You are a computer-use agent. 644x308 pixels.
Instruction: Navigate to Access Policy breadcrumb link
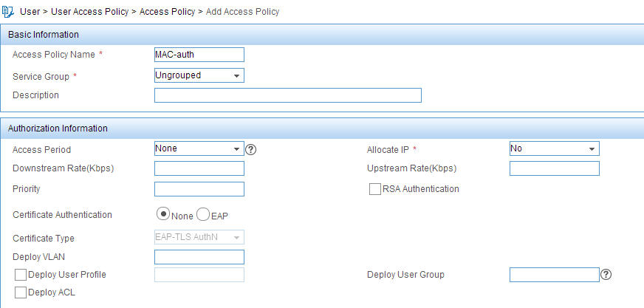pos(167,12)
